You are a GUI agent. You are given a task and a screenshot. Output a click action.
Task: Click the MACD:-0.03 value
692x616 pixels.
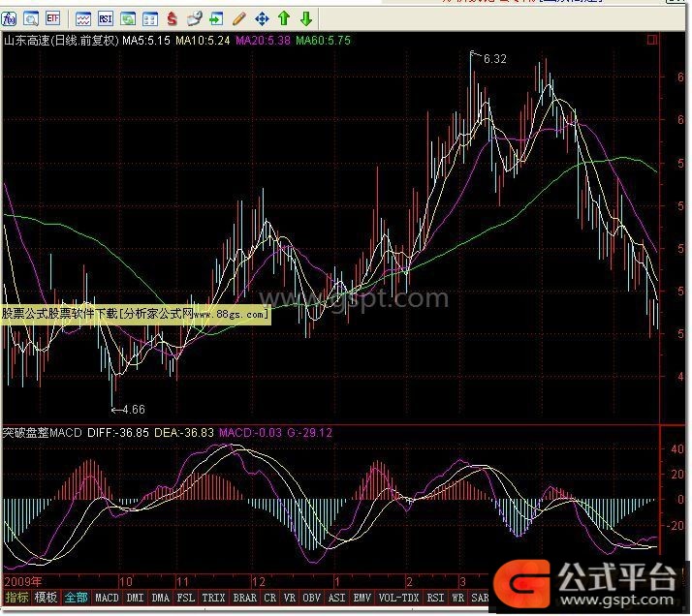coord(250,433)
